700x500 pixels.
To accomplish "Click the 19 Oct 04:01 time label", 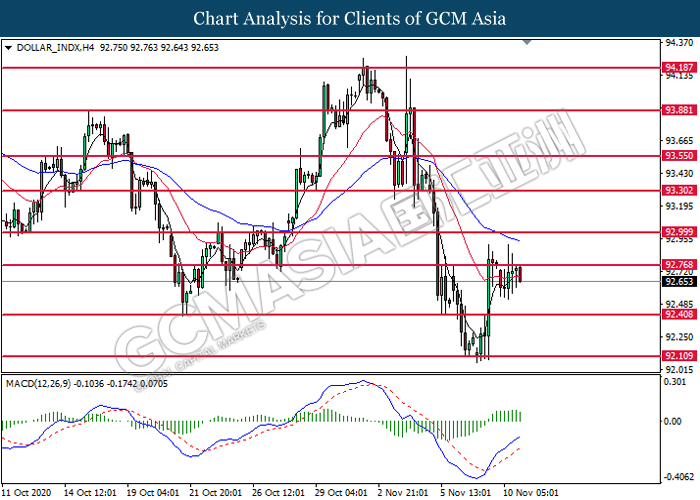I will click(153, 493).
